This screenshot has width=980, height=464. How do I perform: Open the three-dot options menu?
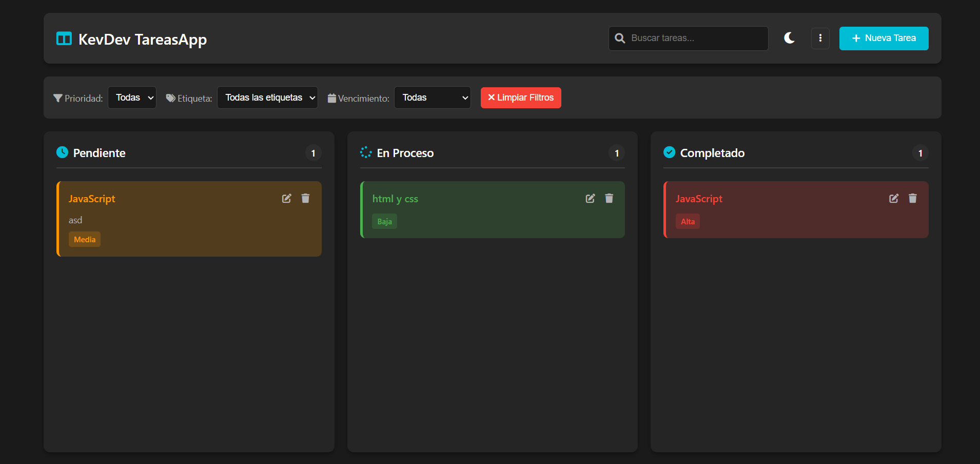pyautogui.click(x=820, y=38)
